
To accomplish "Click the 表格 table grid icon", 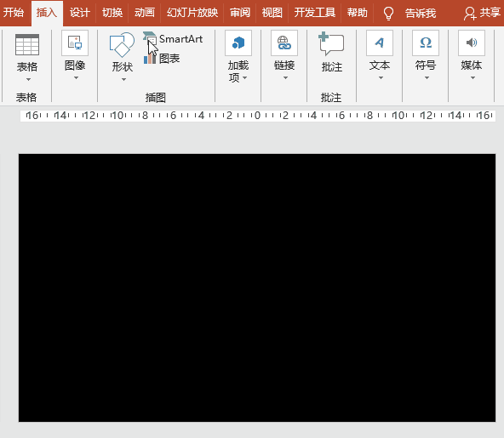I will click(x=27, y=44).
